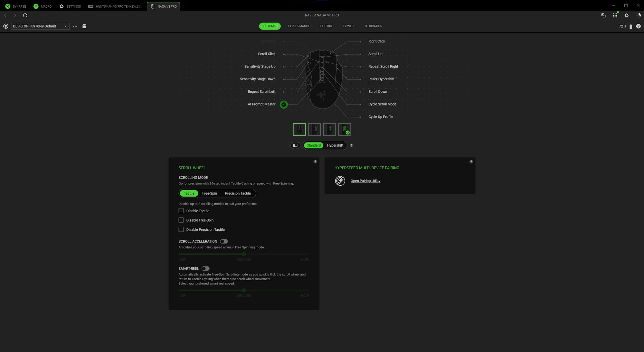This screenshot has width=644, height=352.
Task: Click the help icon next to Hypershift
Action: tap(352, 145)
